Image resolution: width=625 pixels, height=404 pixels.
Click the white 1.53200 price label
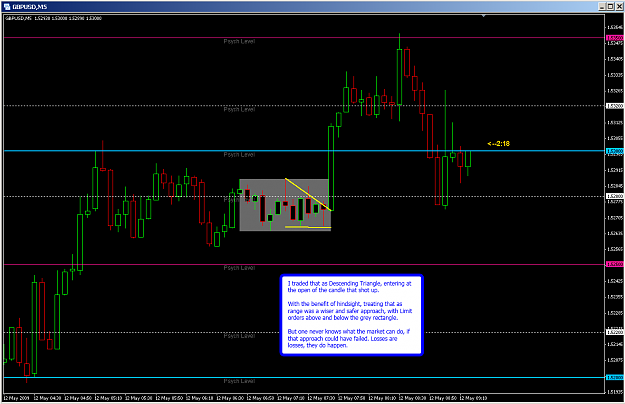(x=614, y=106)
